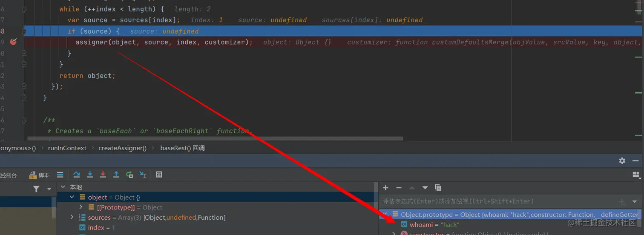Image resolution: width=644 pixels, height=235 pixels.
Task: Click the baseEach comment line
Action: [x=149, y=131]
